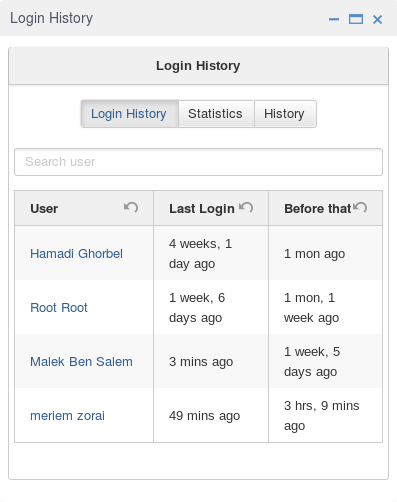The image size is (397, 502).
Task: Click the User column header
Action: 84,208
